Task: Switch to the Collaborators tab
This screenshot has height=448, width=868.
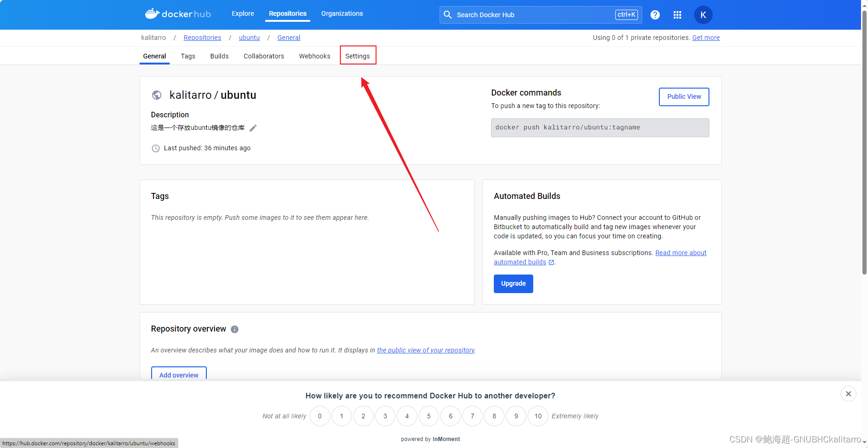Action: pyautogui.click(x=264, y=56)
